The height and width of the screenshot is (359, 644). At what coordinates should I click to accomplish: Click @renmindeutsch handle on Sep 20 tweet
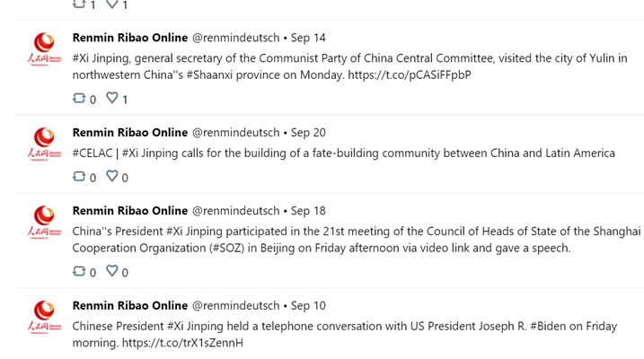[235, 133]
